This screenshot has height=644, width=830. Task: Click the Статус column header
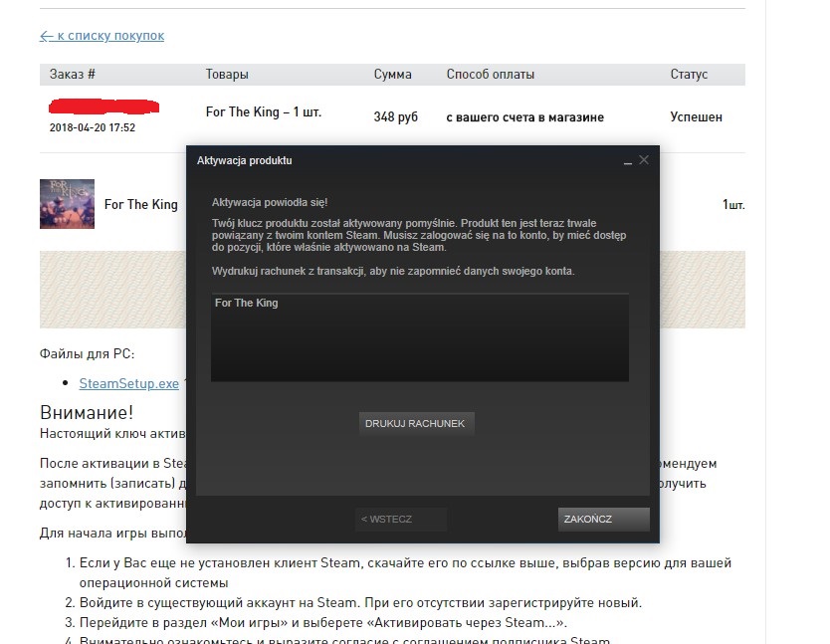689,74
